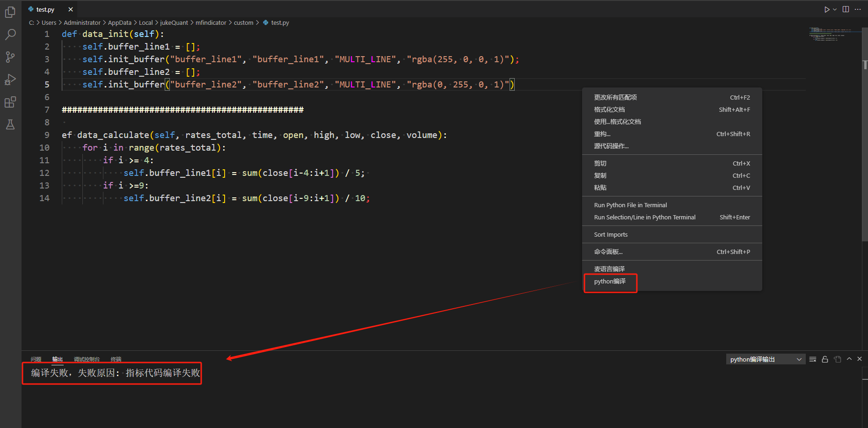This screenshot has height=428, width=868.
Task: Click "for i in range(rates_total):" on line 10
Action: [154, 148]
